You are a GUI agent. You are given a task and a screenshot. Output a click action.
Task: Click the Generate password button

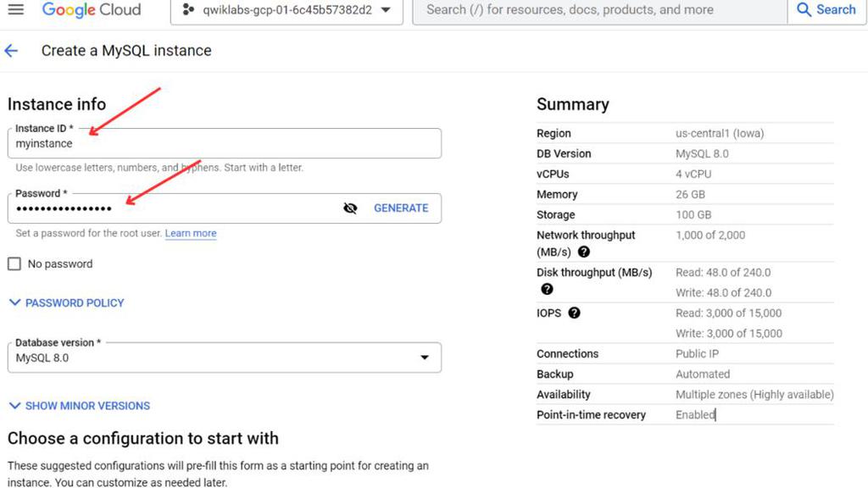401,208
